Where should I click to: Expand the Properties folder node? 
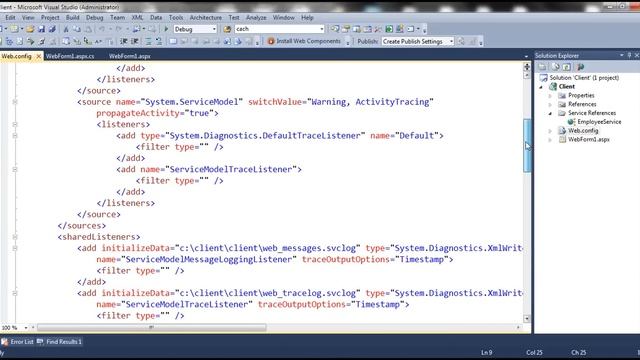[550, 96]
